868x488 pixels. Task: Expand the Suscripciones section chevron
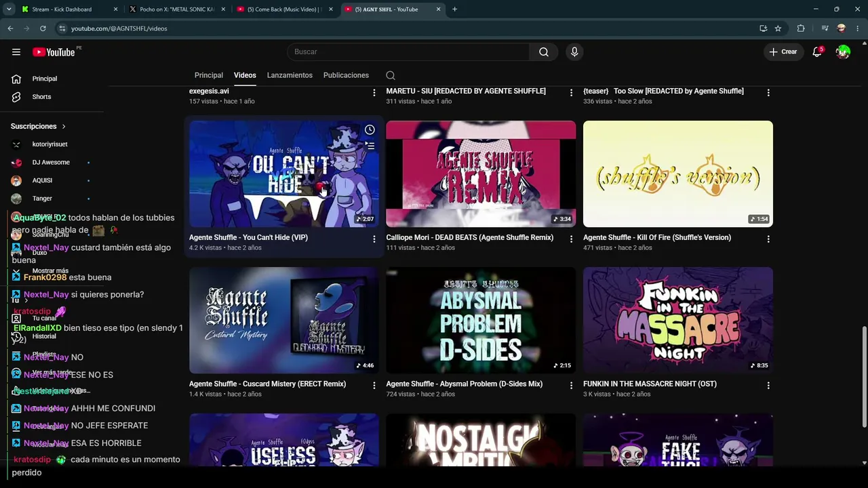(64, 127)
